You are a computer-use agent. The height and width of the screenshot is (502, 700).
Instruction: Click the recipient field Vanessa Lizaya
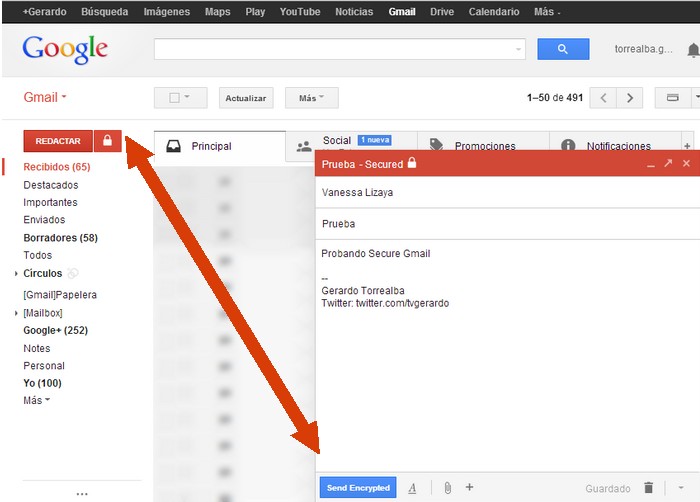click(x=508, y=192)
